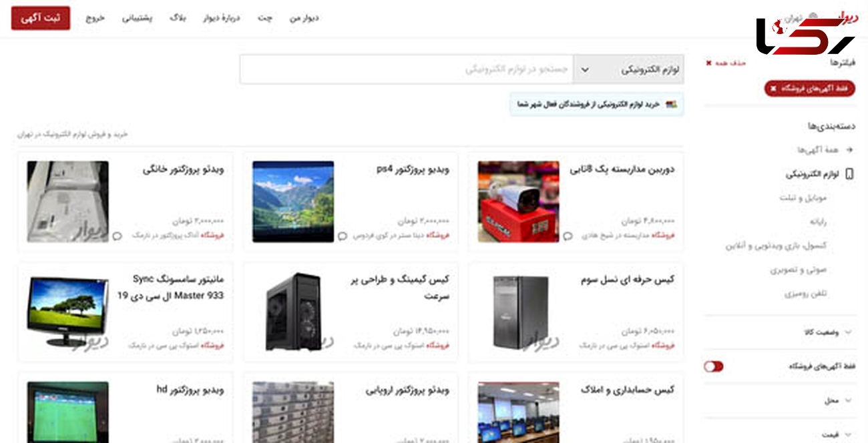Click the colorful shop icon in the banner
Image resolution: width=868 pixels, height=443 pixels.
point(671,104)
